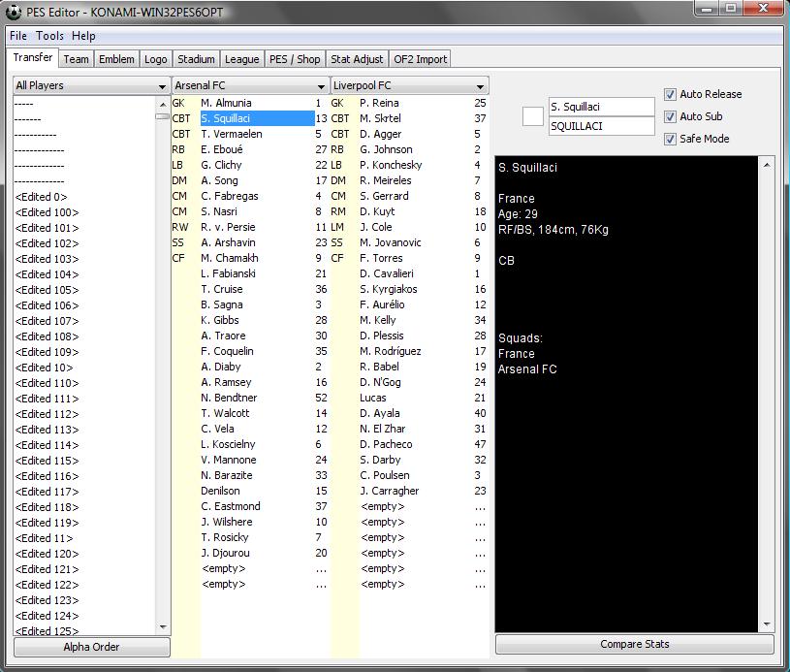Viewport: 790px width, 672px height.
Task: Switch to the Logo tab
Action: click(x=156, y=59)
